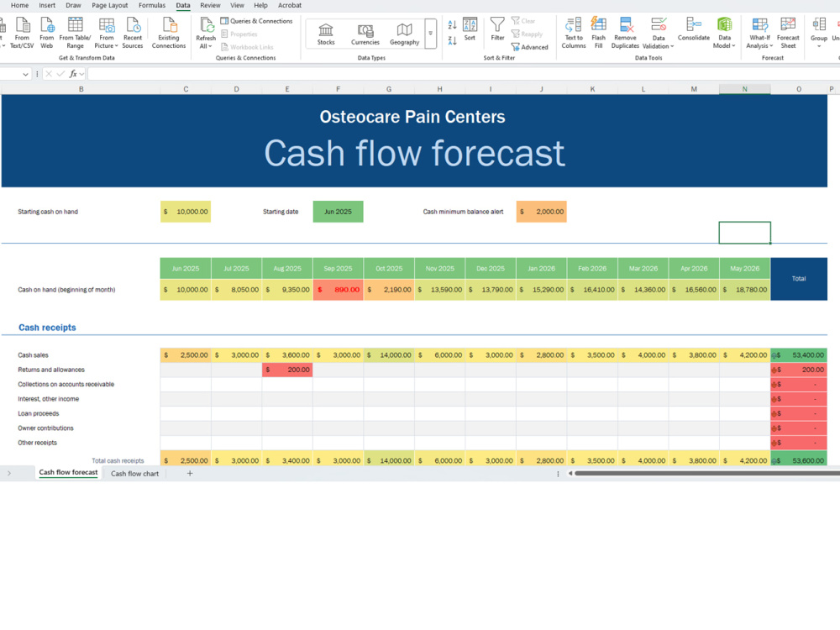Open Advanced filter options

click(530, 47)
